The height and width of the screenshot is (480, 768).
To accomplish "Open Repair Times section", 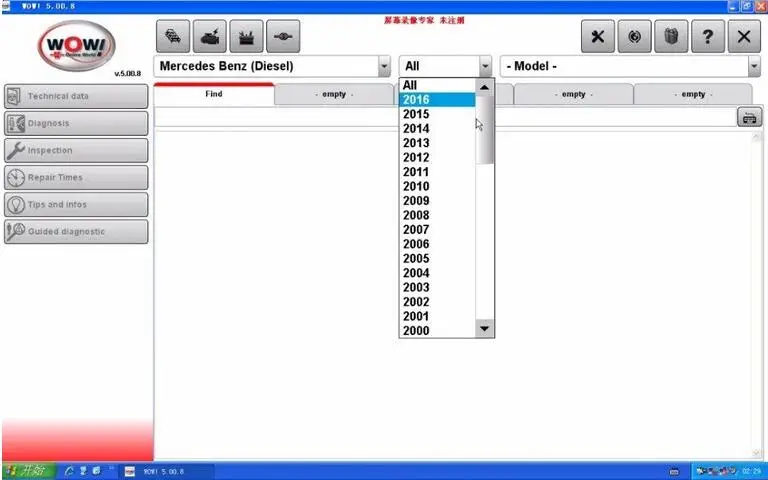I will point(76,177).
